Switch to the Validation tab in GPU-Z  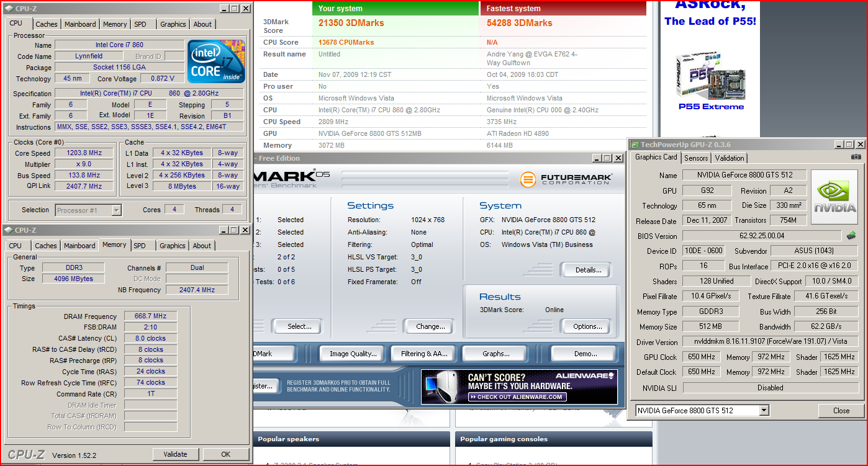729,158
